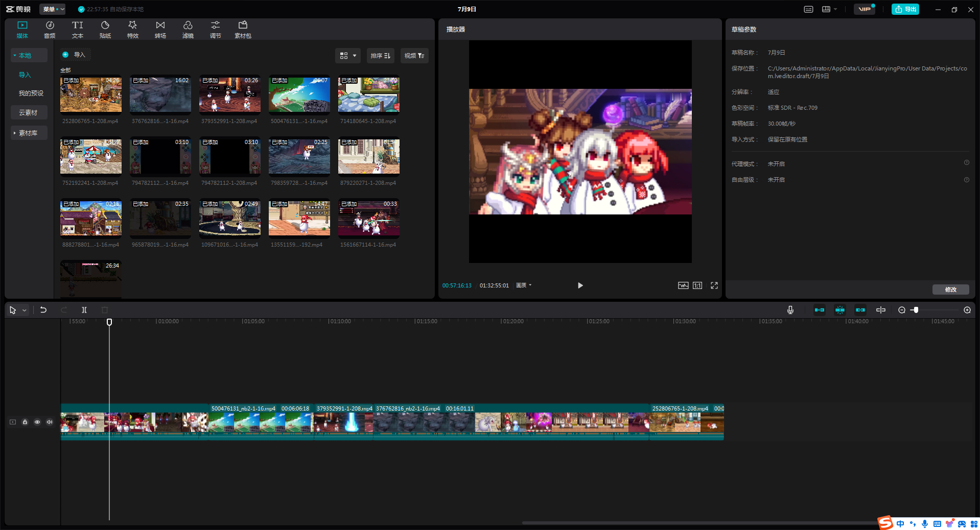
Task: Open the selection tool mode dropdown arrow
Action: [24, 310]
